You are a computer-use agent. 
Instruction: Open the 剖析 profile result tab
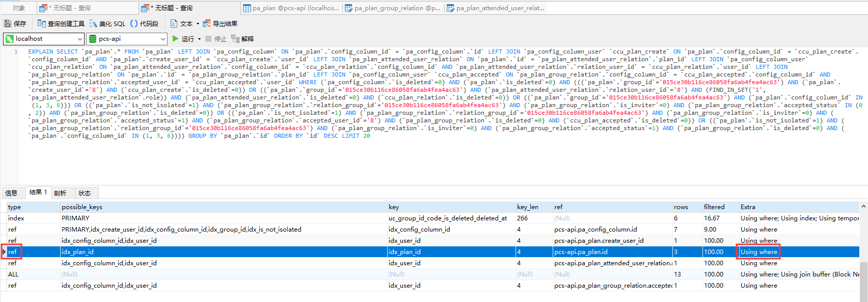point(60,193)
